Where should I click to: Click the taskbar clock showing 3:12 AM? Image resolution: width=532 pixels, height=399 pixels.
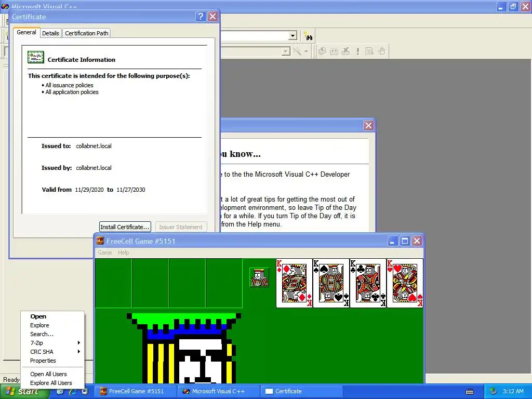tap(513, 391)
